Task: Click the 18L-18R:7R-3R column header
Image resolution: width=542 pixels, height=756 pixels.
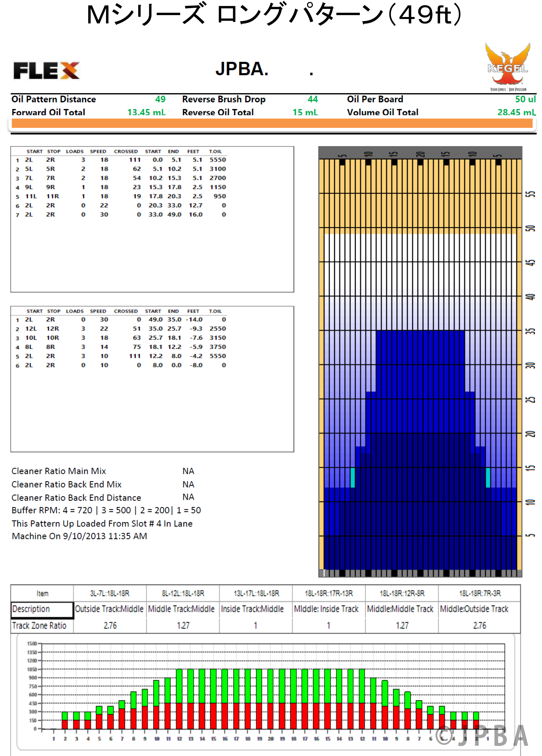Action: (x=479, y=593)
